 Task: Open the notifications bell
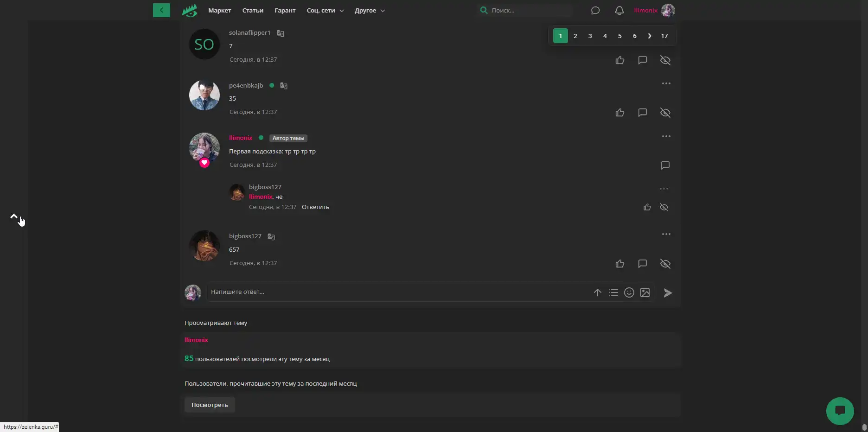[x=619, y=10]
